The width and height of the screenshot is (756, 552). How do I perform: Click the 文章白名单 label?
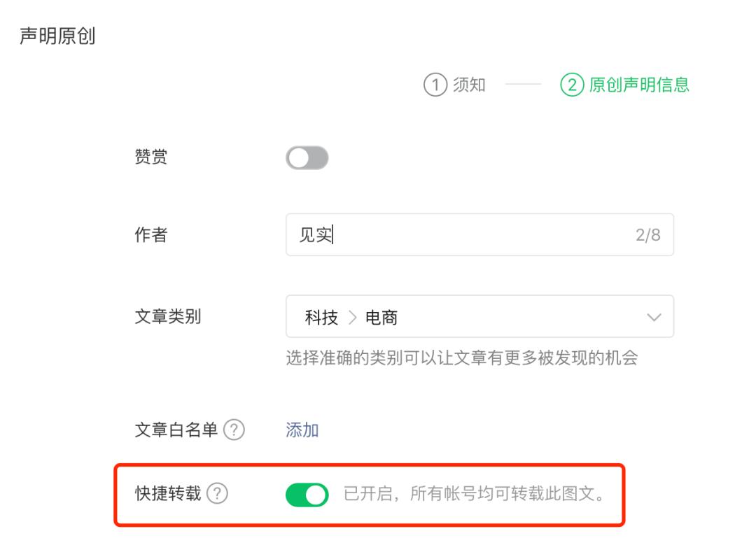pos(176,430)
